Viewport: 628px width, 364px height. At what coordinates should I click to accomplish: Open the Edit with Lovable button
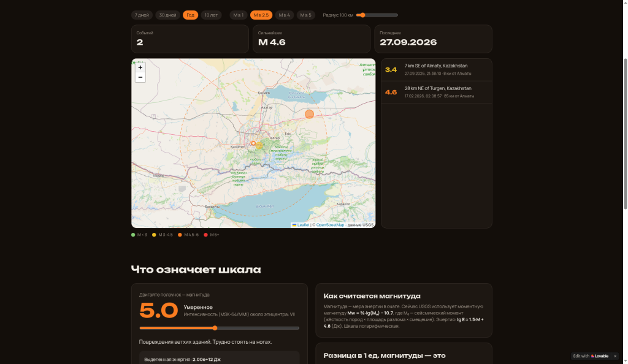tap(591, 356)
